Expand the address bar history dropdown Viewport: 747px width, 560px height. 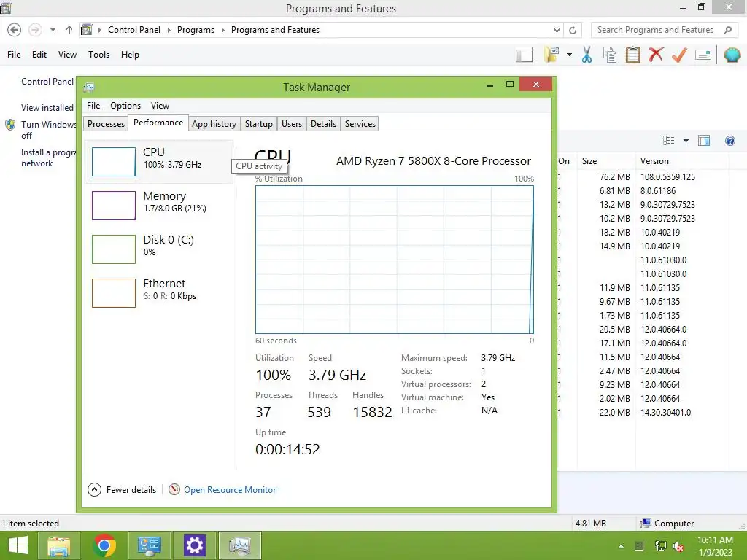click(x=557, y=30)
